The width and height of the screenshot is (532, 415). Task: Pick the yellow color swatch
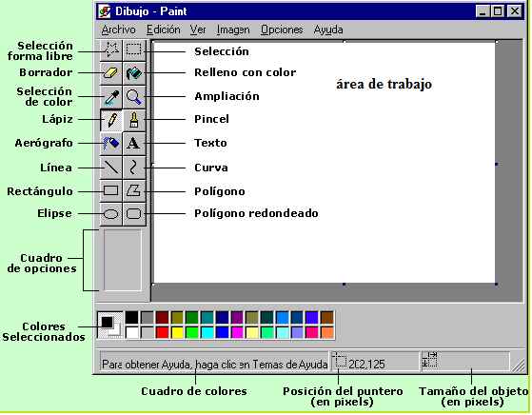click(x=177, y=332)
